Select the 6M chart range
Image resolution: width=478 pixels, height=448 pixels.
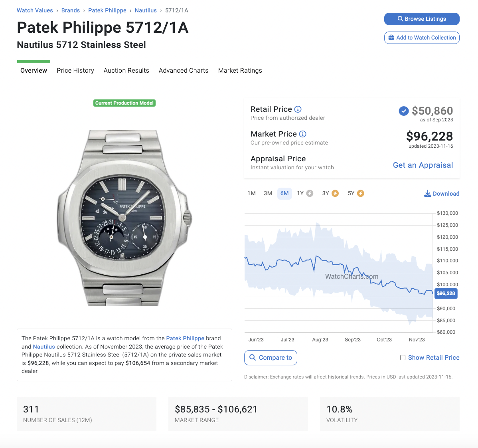[284, 193]
